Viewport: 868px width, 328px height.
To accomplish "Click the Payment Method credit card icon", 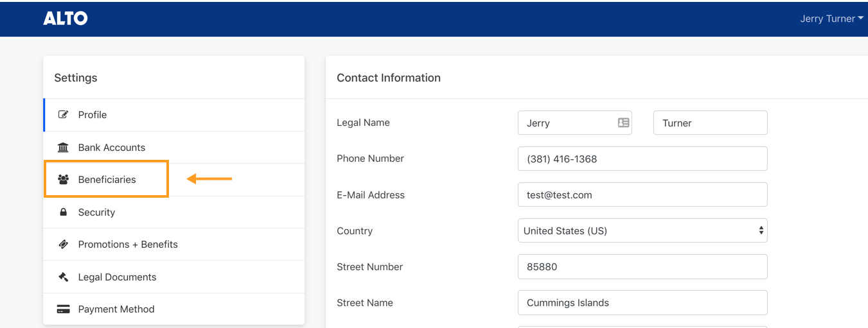I will (x=63, y=309).
